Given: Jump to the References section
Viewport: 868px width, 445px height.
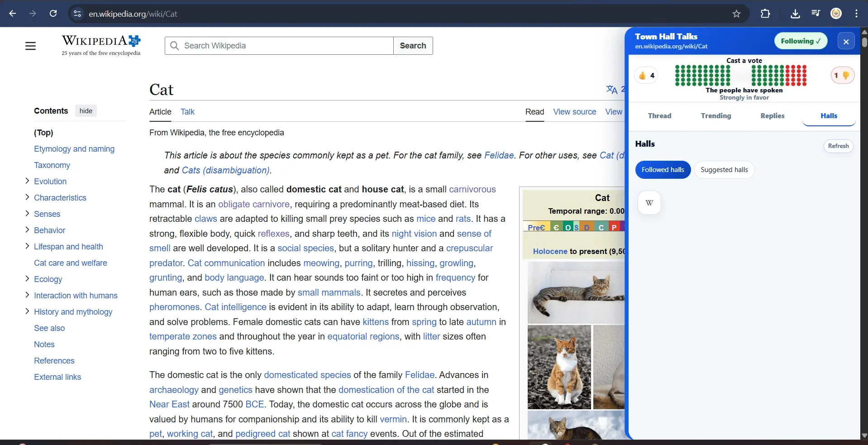Looking at the screenshot, I should tap(54, 361).
